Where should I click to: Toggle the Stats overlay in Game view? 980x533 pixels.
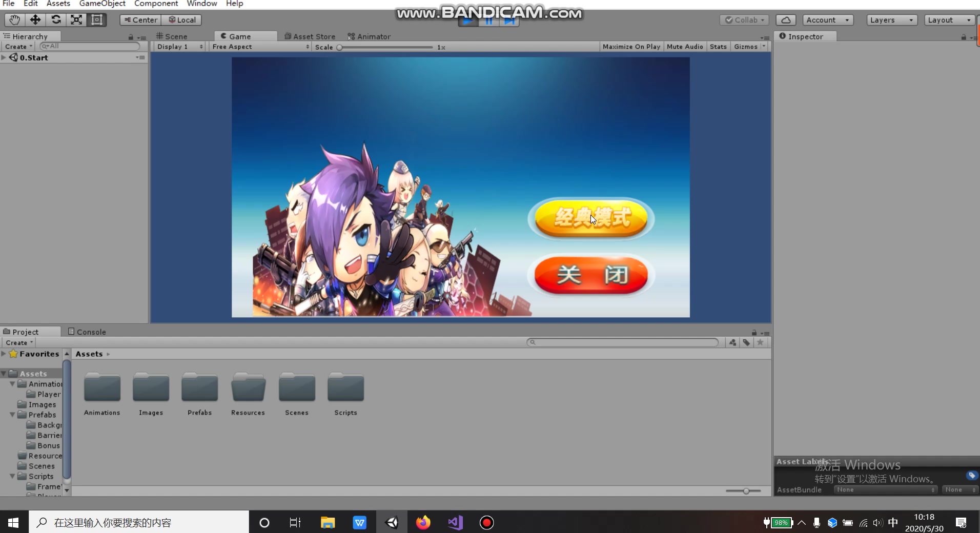pos(718,47)
